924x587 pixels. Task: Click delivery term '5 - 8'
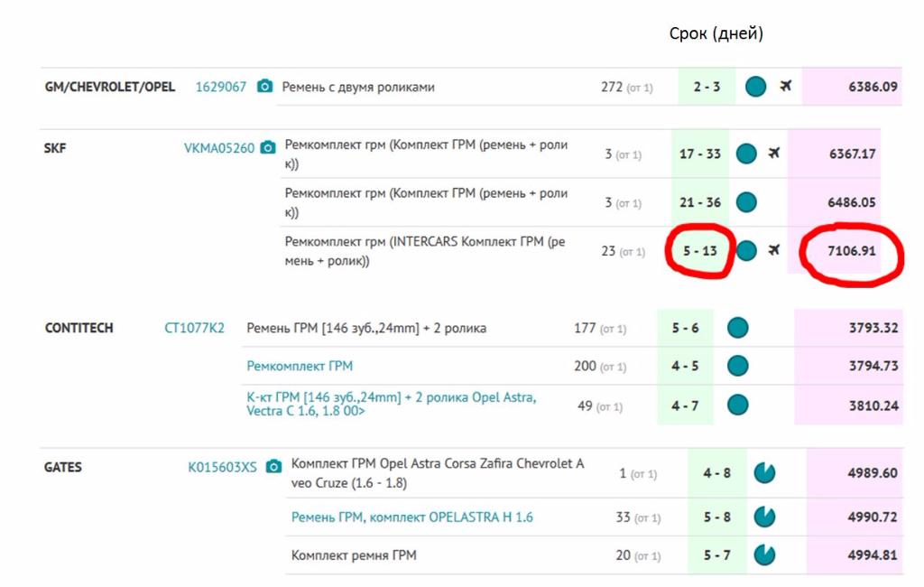pyautogui.click(x=717, y=517)
